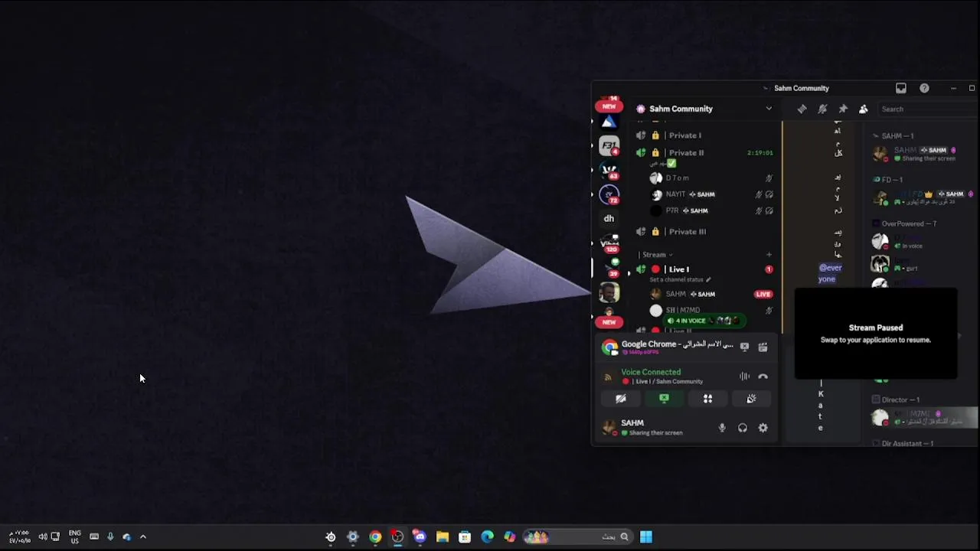The height and width of the screenshot is (551, 980).
Task: Select the Live I voice channel
Action: coord(704,269)
